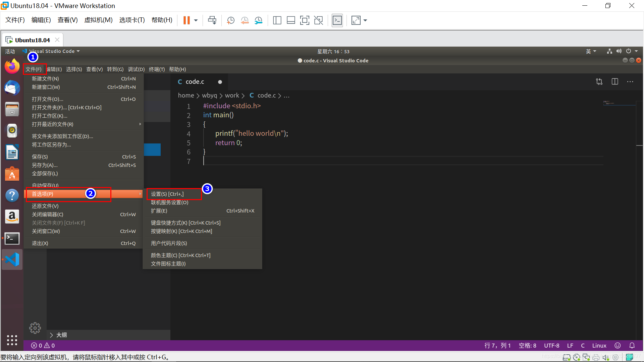Choose Extensions (扩展) from the submenu
Screen dimensions: 644x362
(159, 211)
